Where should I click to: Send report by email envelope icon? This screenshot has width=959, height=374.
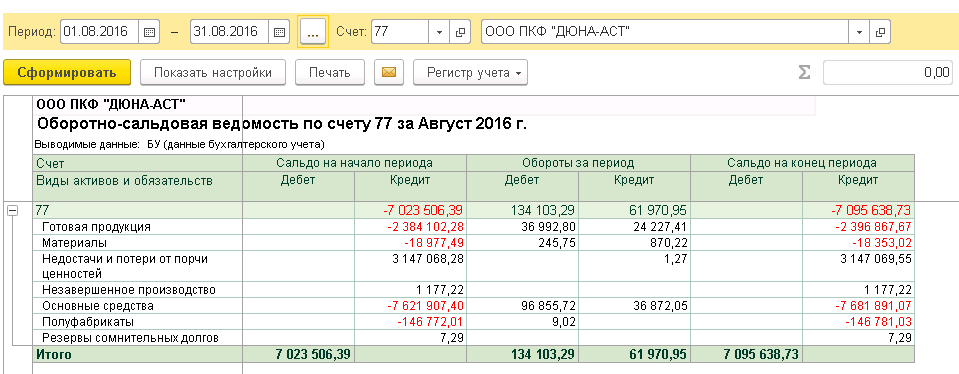point(389,73)
